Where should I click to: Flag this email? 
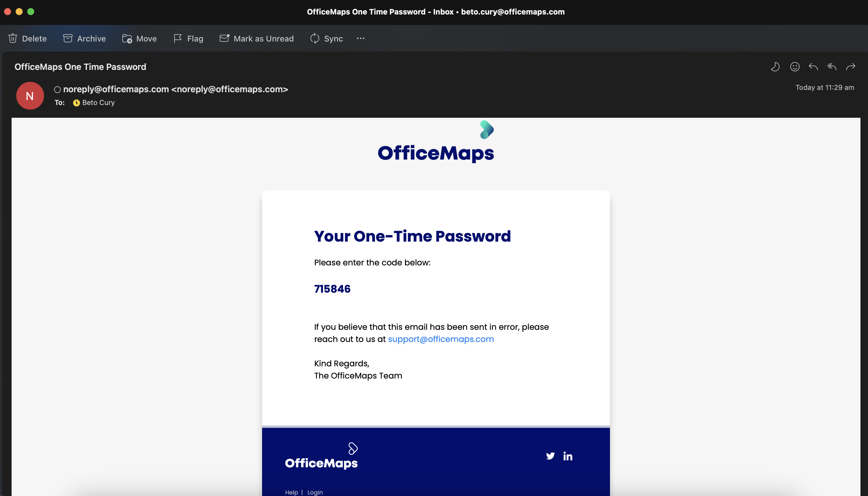[x=188, y=39]
